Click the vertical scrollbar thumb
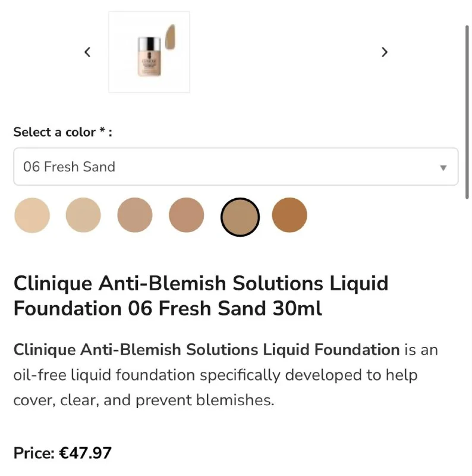472x476 pixels. pos(467,110)
